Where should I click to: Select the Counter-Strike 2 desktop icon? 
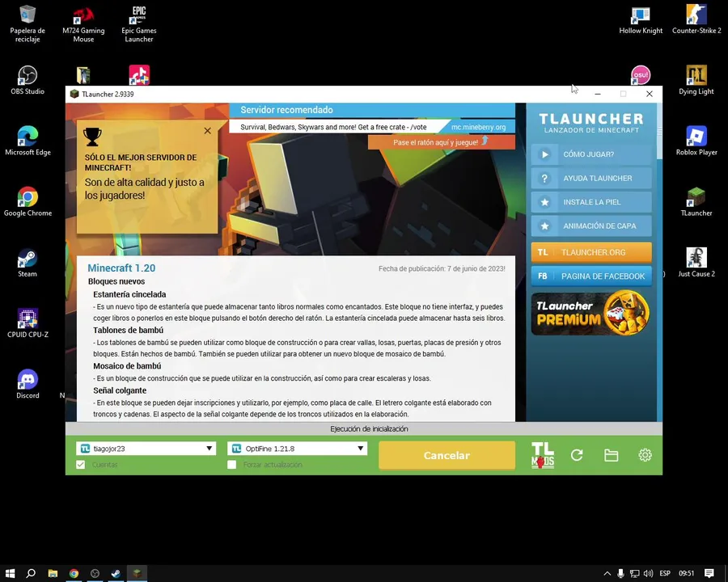point(696,19)
